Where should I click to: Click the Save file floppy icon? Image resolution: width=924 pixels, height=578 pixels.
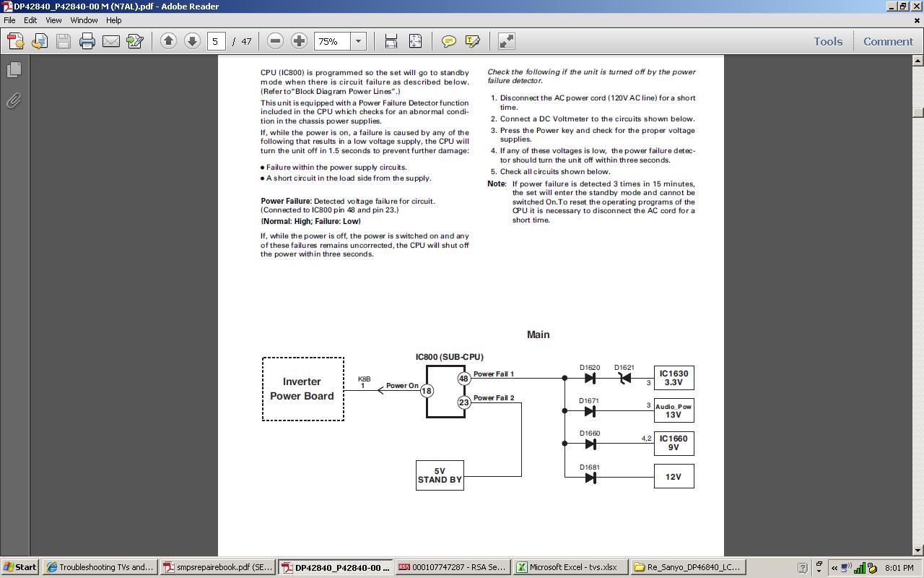click(64, 41)
